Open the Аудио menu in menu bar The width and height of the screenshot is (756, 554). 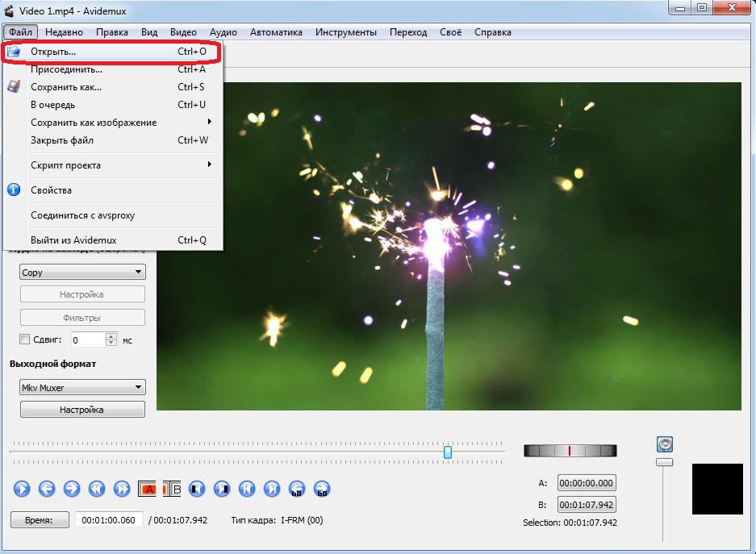[223, 32]
